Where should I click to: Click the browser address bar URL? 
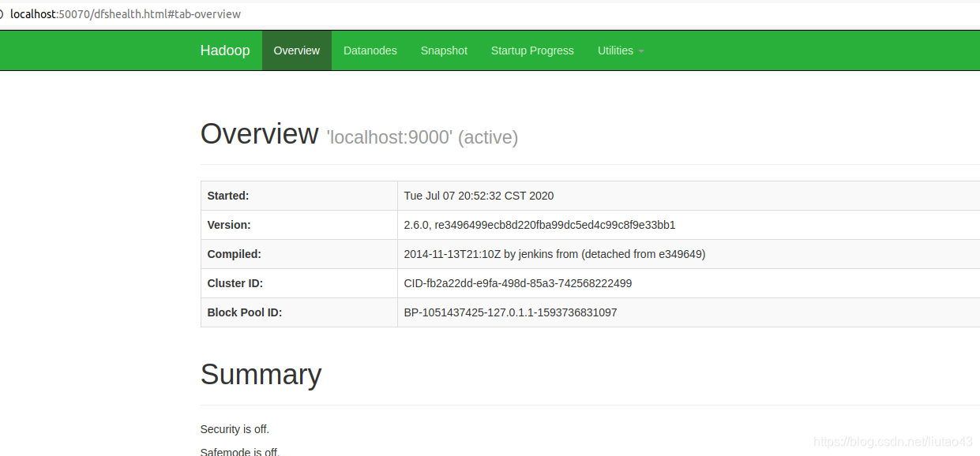[x=126, y=14]
